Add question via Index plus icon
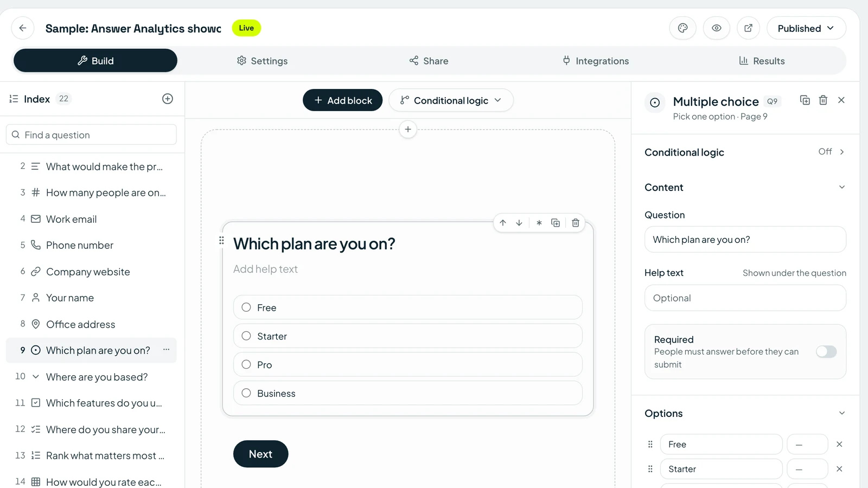The image size is (868, 488). pyautogui.click(x=168, y=99)
